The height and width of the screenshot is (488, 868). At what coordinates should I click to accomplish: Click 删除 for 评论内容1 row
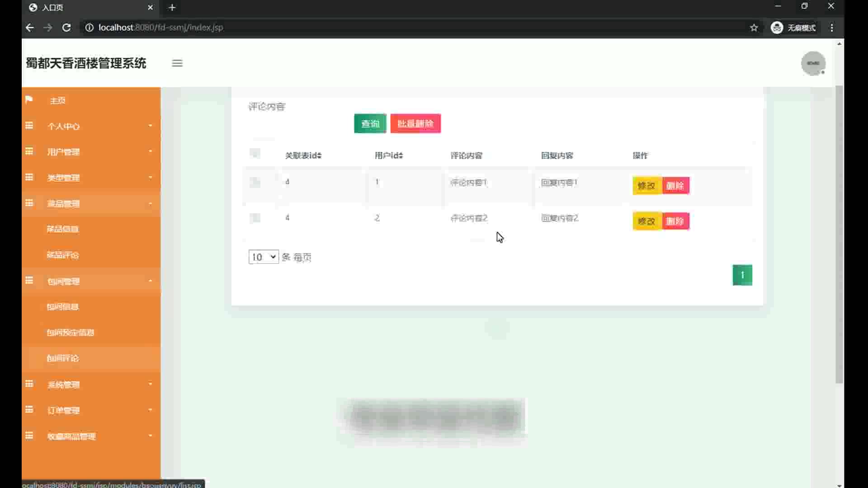(x=675, y=186)
